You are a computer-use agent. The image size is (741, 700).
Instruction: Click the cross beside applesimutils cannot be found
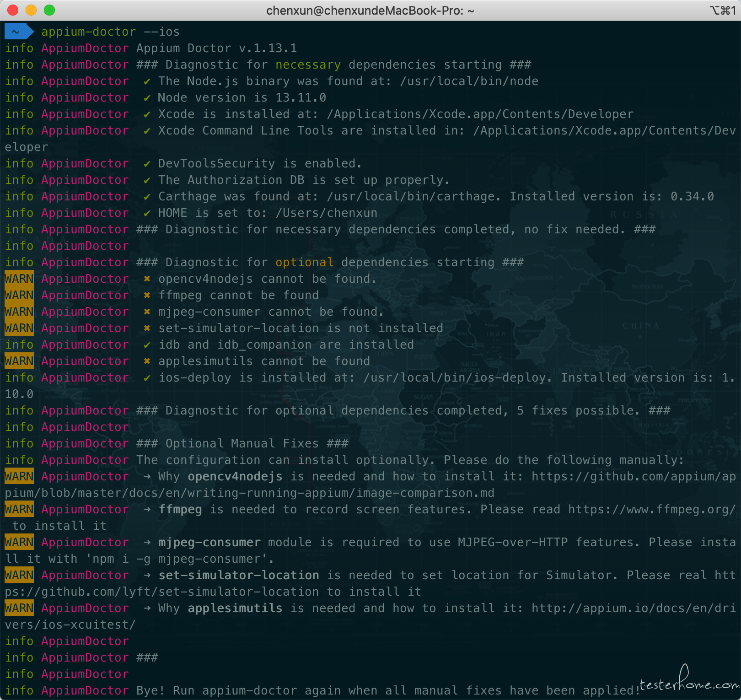pos(147,361)
